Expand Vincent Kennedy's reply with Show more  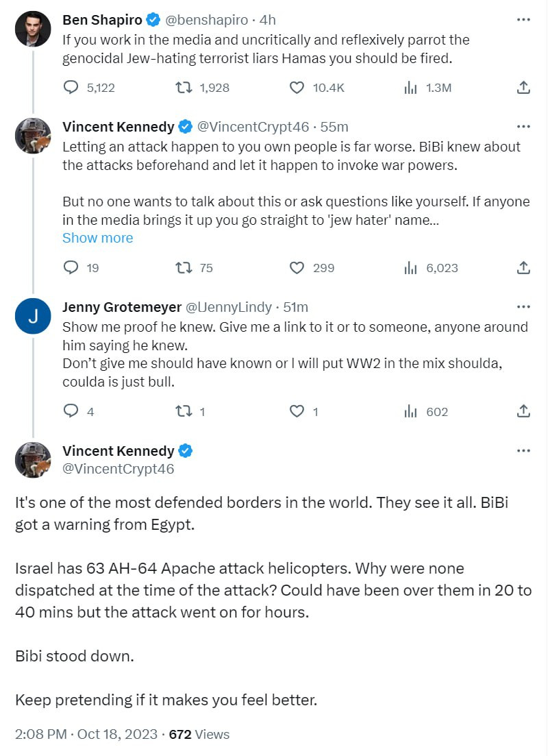click(97, 238)
